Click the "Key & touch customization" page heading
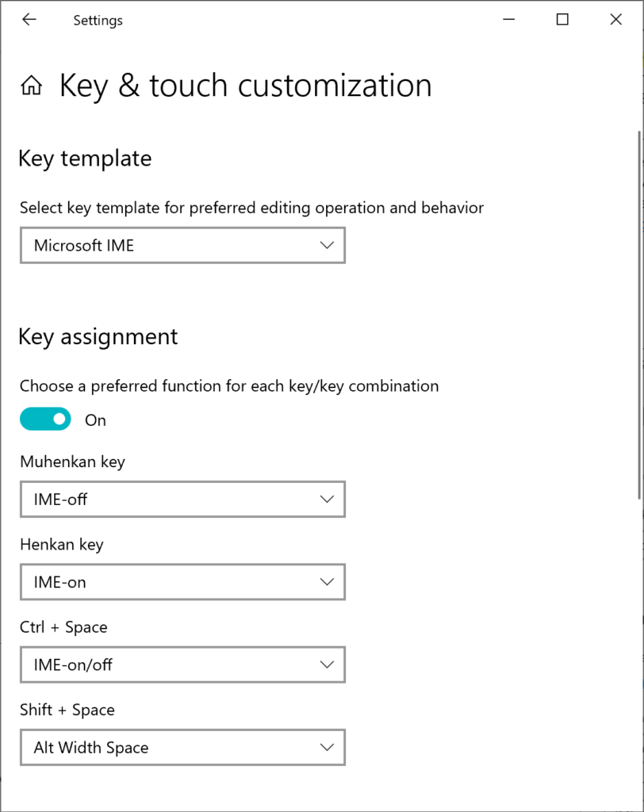Viewport: 644px width, 812px height. pyautogui.click(x=246, y=86)
